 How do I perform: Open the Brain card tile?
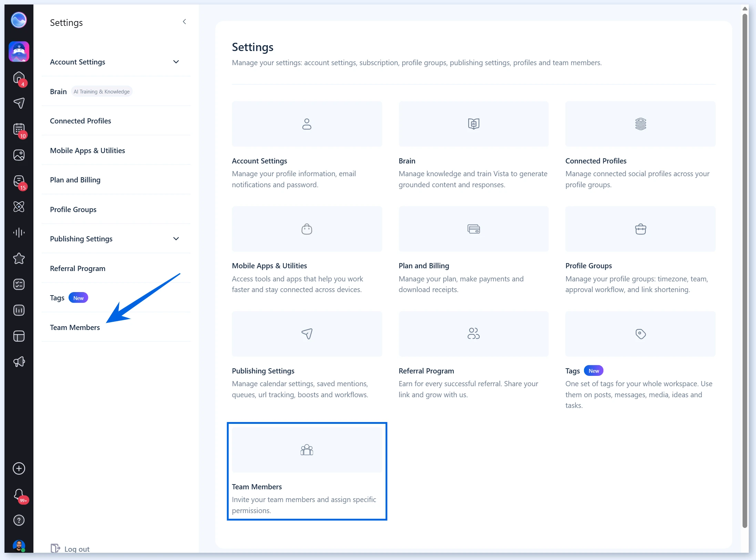[x=473, y=145]
